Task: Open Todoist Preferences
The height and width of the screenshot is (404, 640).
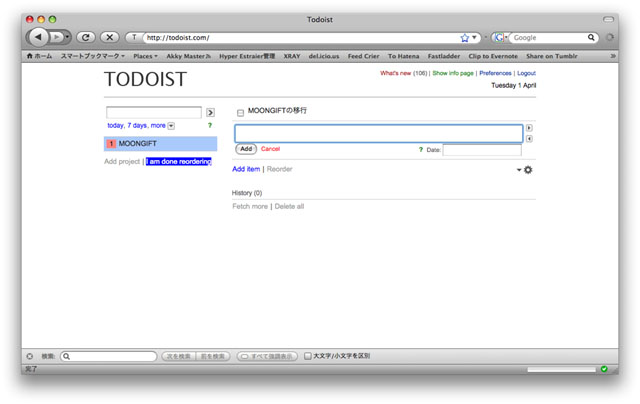Action: (x=495, y=73)
